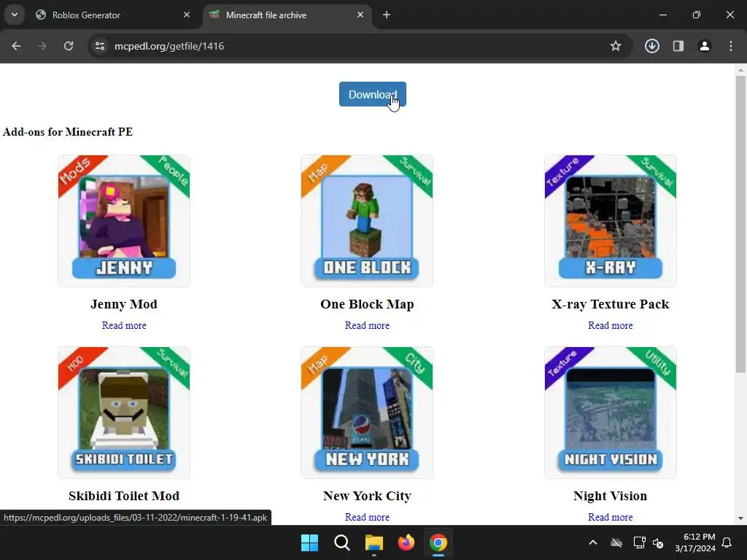
Task: Click the X-ray Texture Pack title
Action: click(611, 304)
